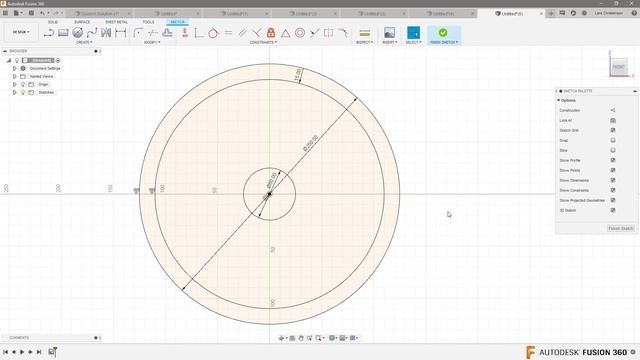Apply the Equal constraint
Viewport: 640px width, 360px height.
pos(228,33)
